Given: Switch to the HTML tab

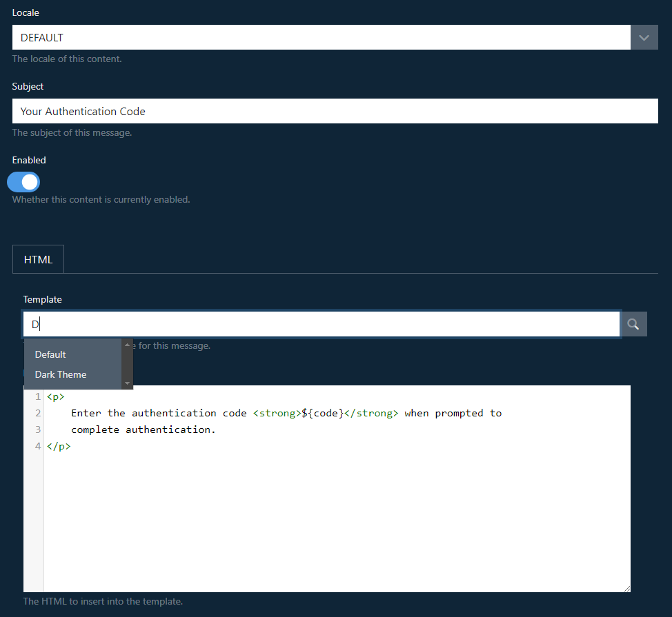Looking at the screenshot, I should tap(38, 260).
